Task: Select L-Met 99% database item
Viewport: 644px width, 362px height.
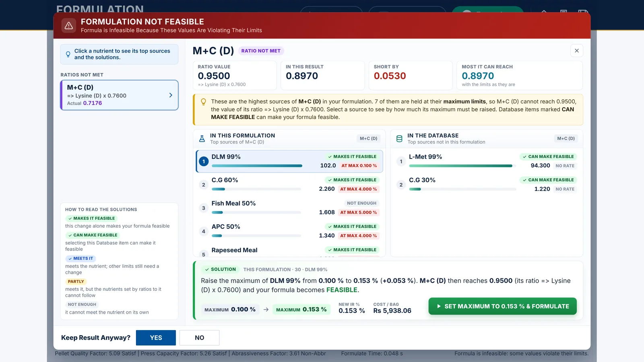Action: click(x=486, y=161)
